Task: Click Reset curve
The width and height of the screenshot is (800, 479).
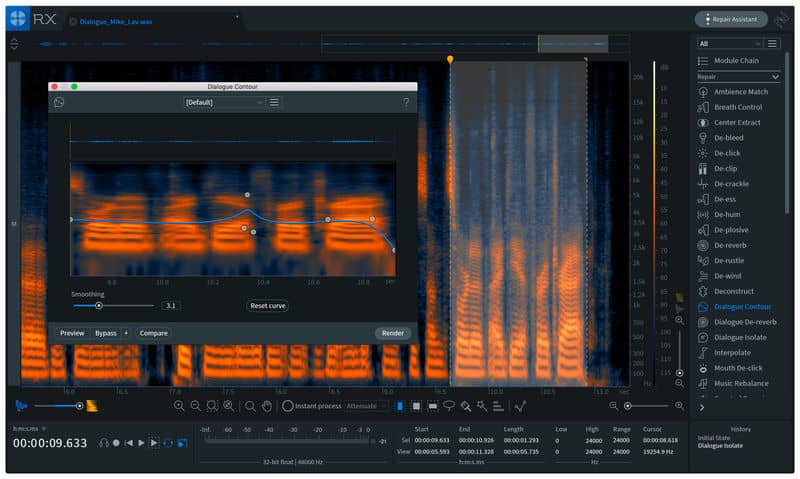Action: pos(267,306)
